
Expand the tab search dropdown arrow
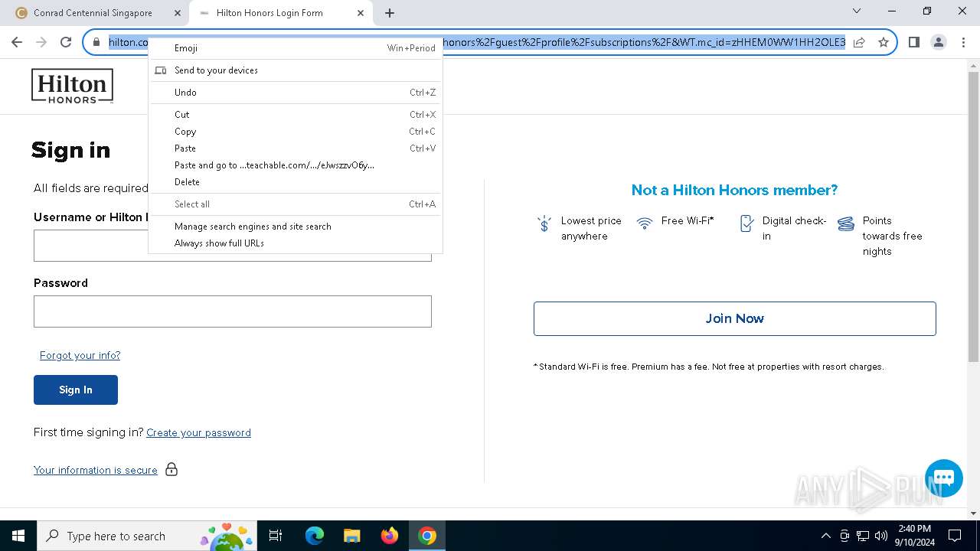[857, 11]
